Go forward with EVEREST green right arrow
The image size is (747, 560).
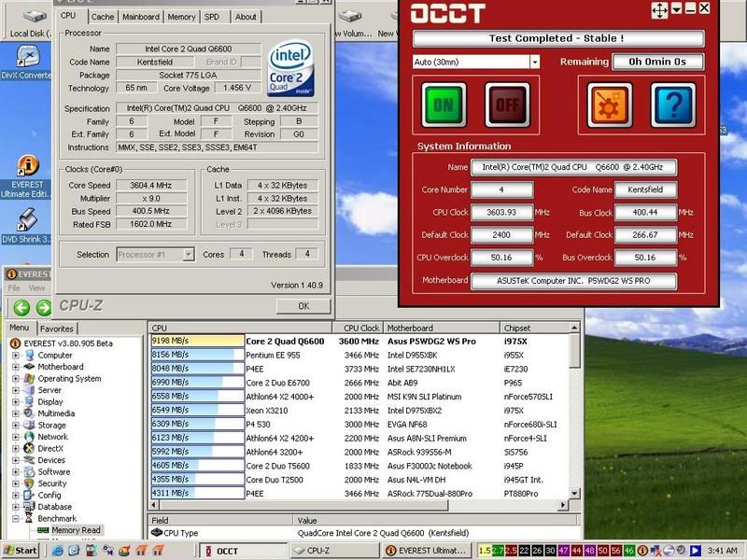point(43,308)
